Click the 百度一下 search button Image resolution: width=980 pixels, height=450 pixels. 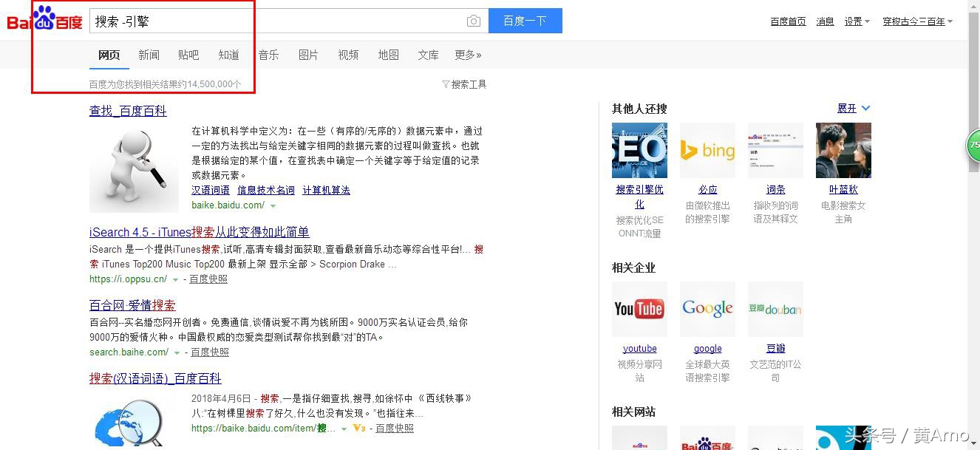pyautogui.click(x=525, y=21)
